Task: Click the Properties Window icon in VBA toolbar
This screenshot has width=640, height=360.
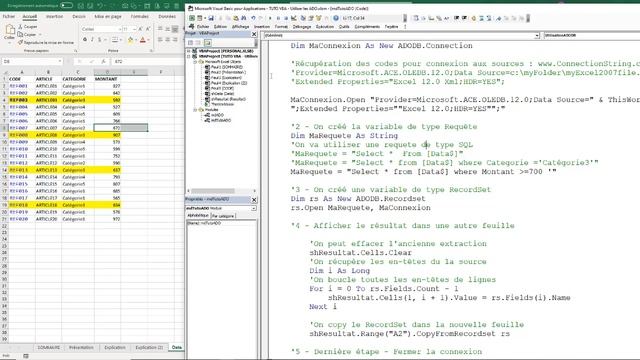Action: pos(311,18)
